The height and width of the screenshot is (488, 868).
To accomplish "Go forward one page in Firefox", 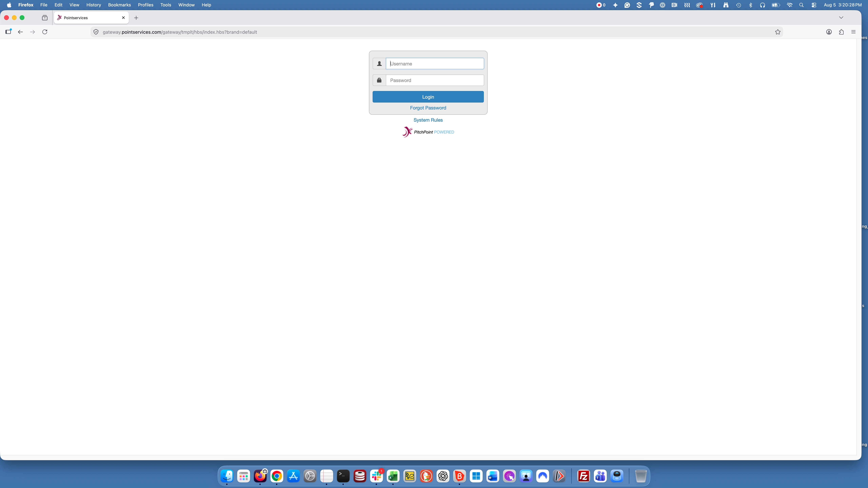I will click(32, 32).
